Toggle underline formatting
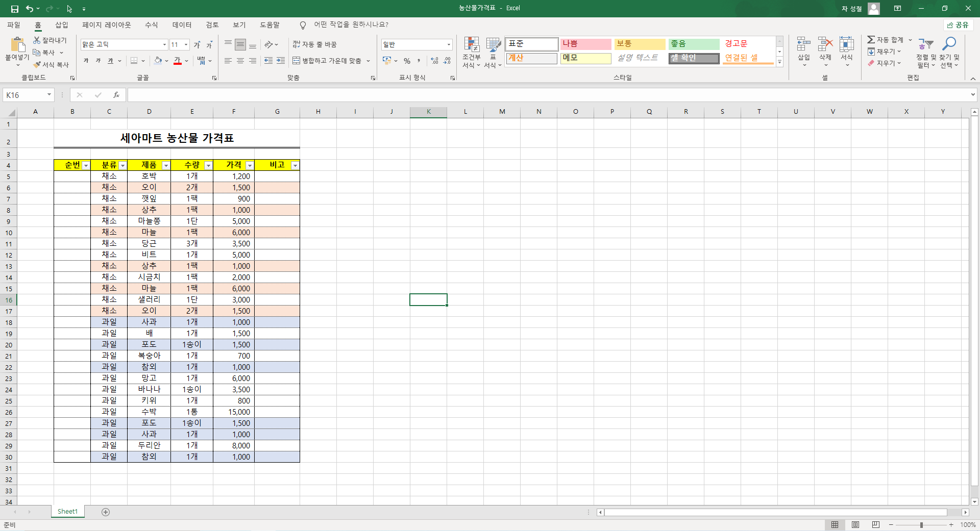980x531 pixels. [110, 61]
